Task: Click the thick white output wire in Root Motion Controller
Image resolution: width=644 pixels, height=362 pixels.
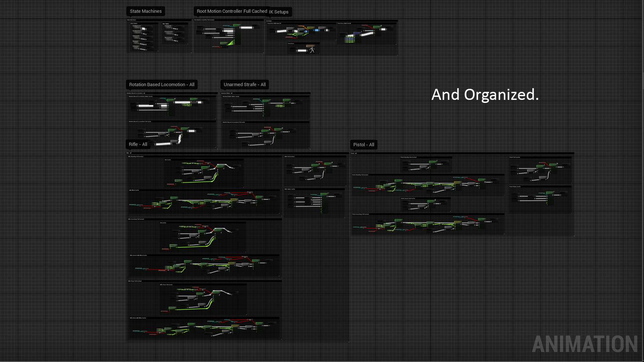Action: coord(247,27)
